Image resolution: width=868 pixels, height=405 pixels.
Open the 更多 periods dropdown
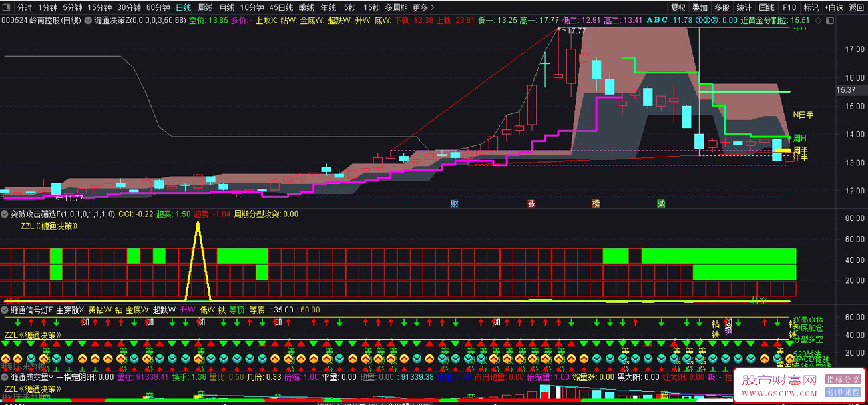[x=423, y=8]
